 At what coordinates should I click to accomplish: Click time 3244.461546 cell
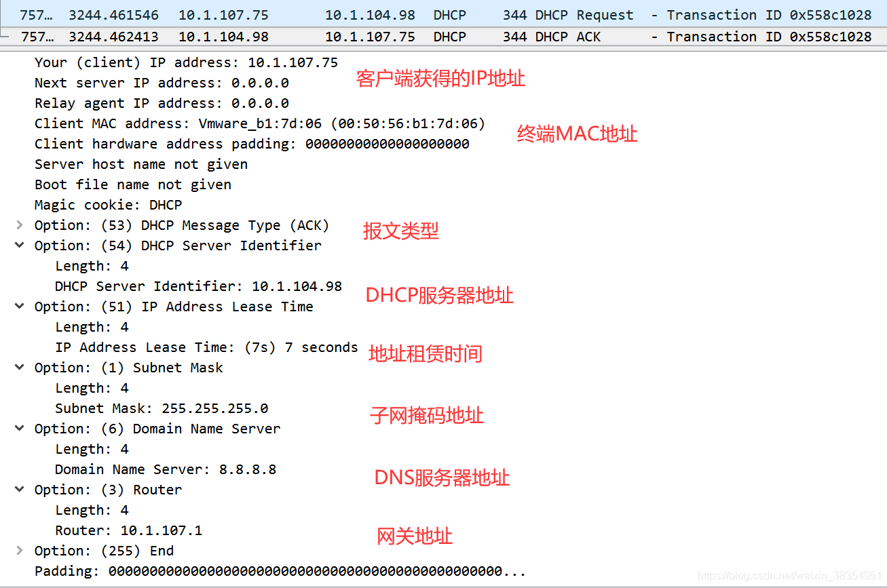pos(113,15)
